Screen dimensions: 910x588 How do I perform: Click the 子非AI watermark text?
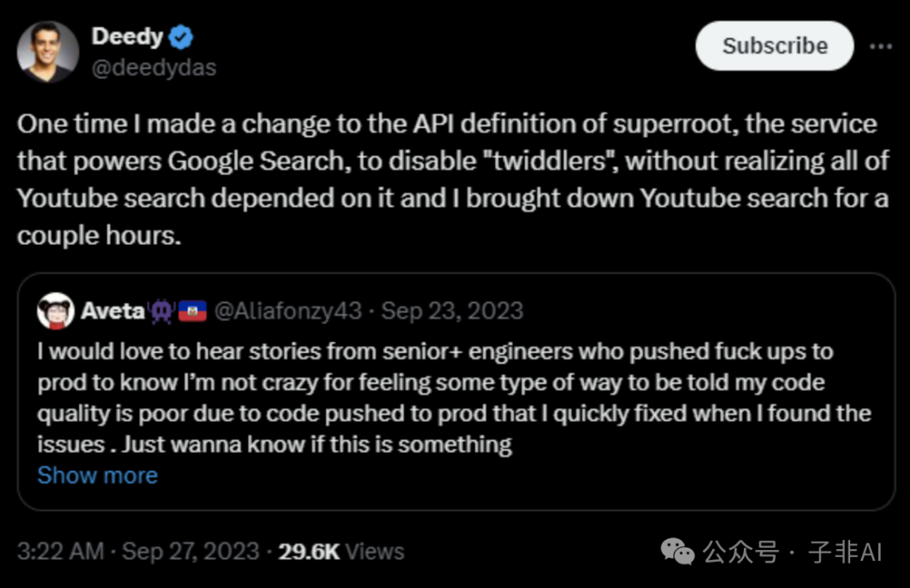pos(845,552)
